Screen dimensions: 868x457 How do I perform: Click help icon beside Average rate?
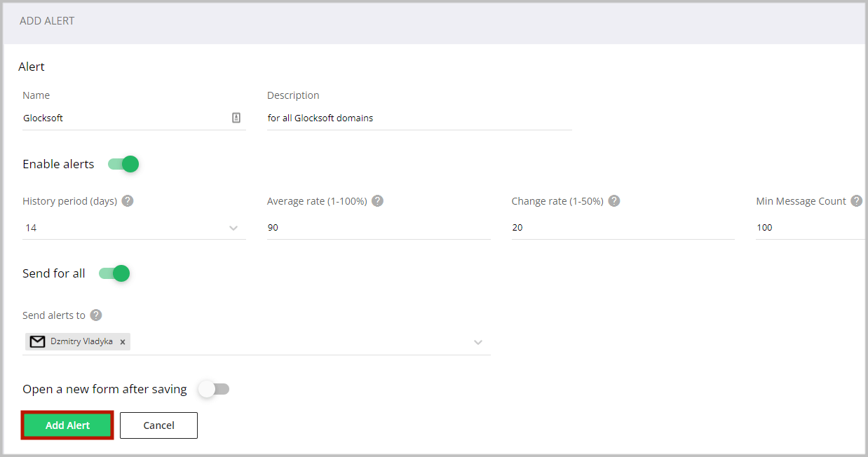point(377,201)
